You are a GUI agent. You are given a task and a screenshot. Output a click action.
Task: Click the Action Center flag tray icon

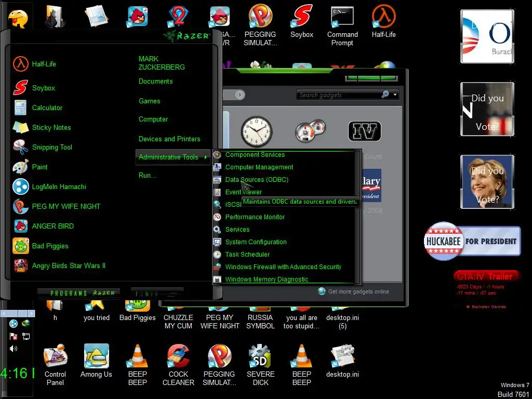point(14,336)
